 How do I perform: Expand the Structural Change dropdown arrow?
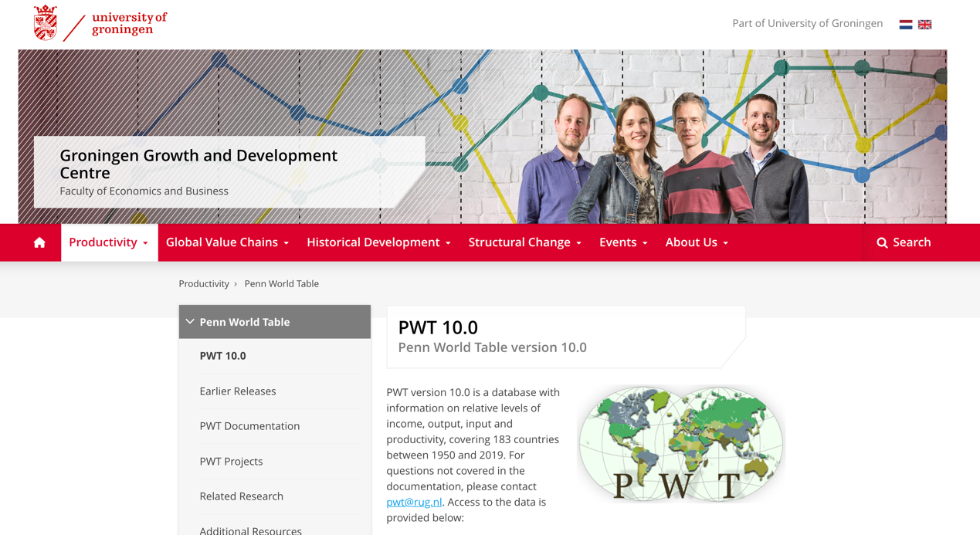pos(578,243)
